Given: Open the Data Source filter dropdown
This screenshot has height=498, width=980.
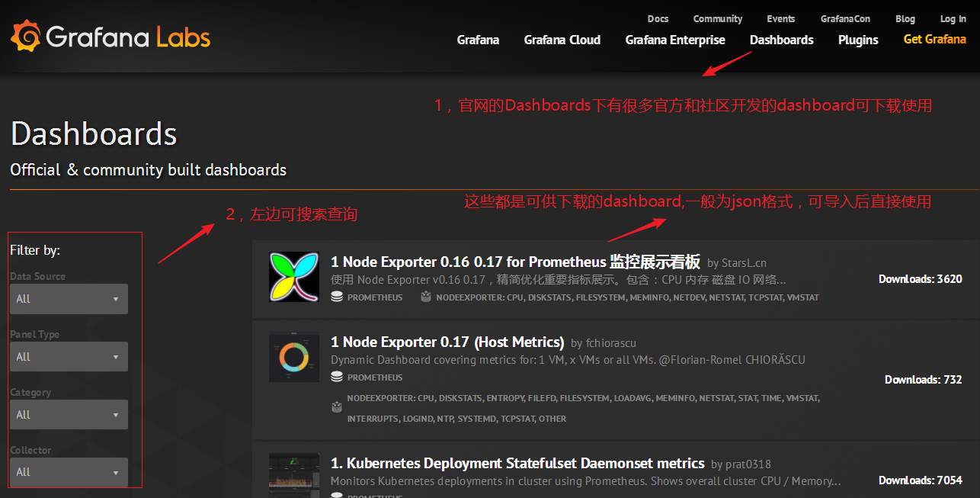Looking at the screenshot, I should (x=69, y=299).
